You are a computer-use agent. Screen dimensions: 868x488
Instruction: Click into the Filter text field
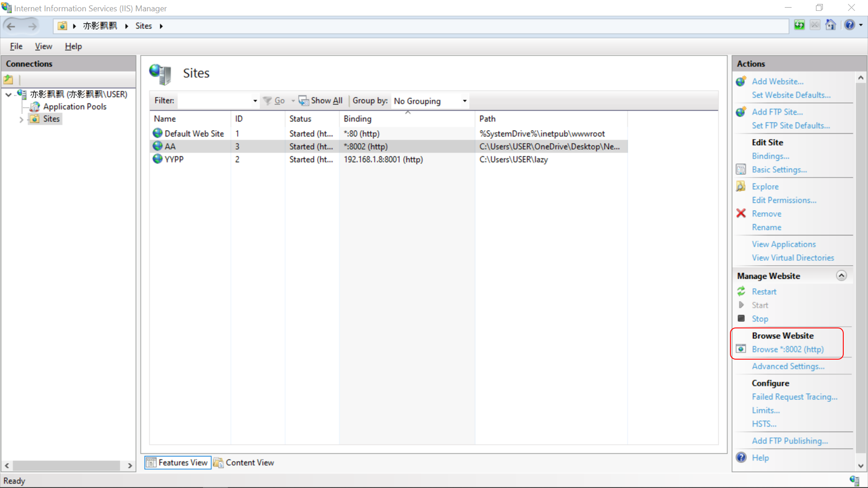click(x=215, y=101)
